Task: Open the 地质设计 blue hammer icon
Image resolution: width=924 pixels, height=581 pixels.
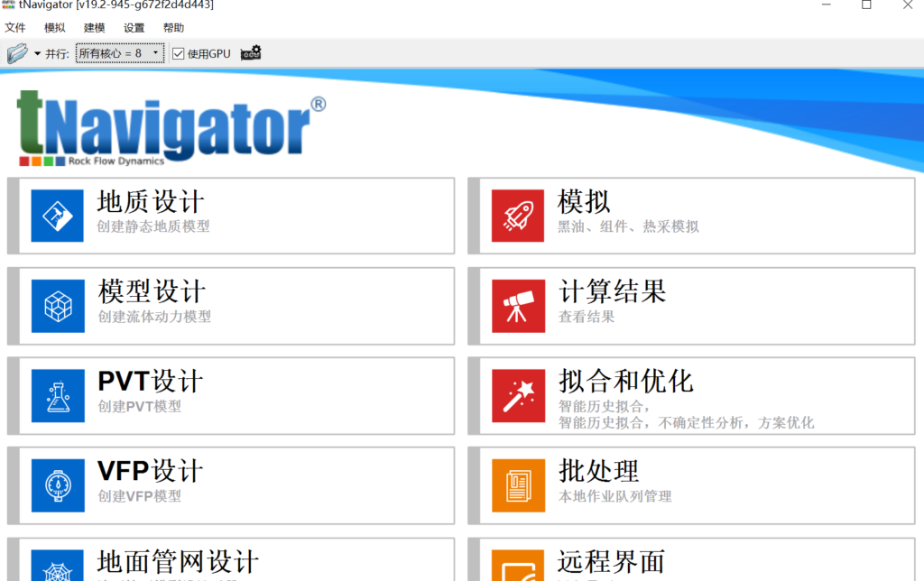Action: click(x=57, y=216)
